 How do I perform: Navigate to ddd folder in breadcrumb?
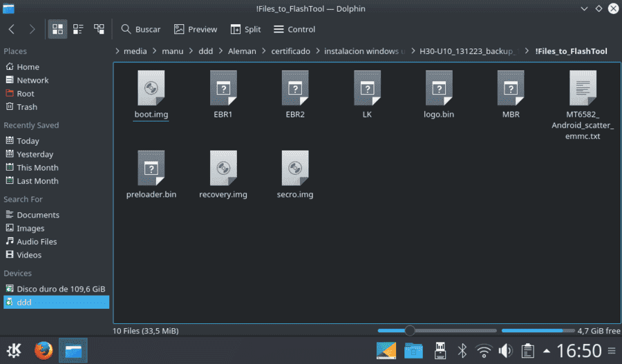pos(205,51)
